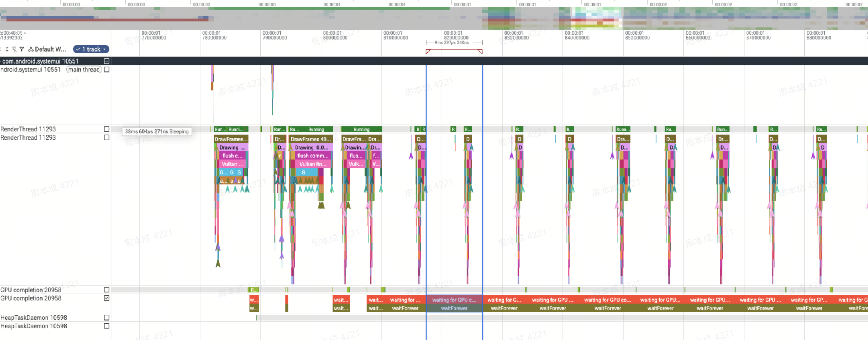Click the right selection bracket marker
This screenshot has height=340, width=868.
coord(480,51)
